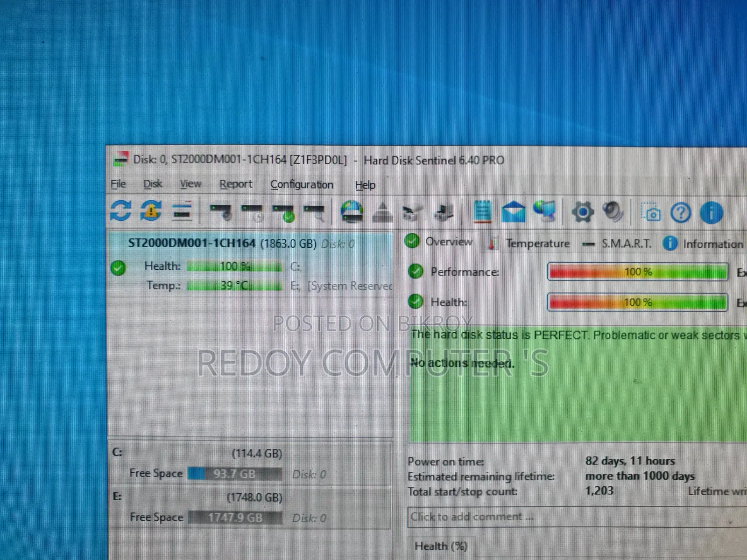The width and height of the screenshot is (747, 560).
Task: Click the green status check in the disk list
Action: tap(118, 268)
